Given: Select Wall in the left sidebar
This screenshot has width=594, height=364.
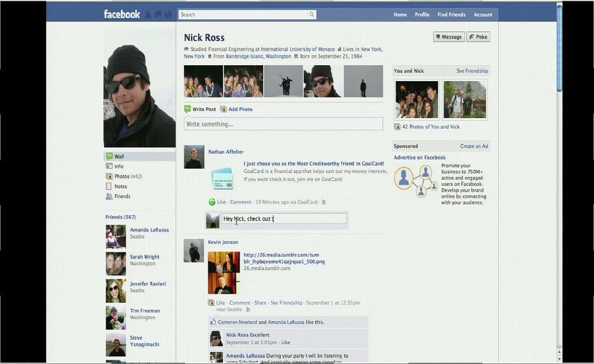Looking at the screenshot, I should 119,156.
